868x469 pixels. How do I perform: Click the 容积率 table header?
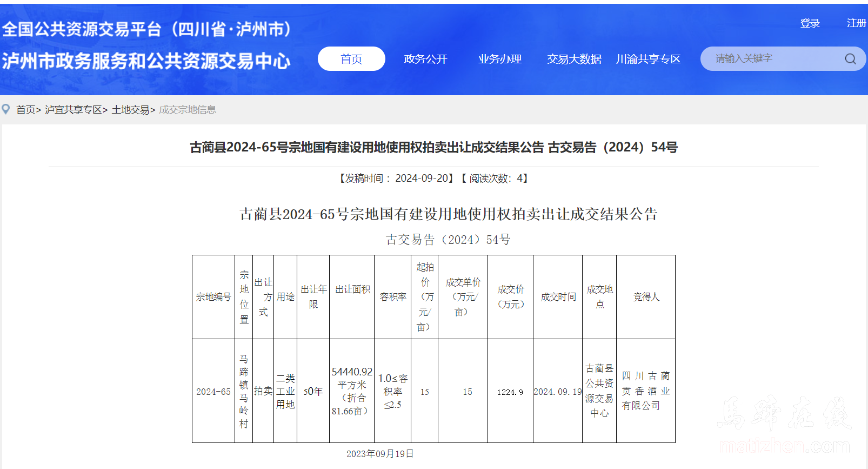click(393, 297)
